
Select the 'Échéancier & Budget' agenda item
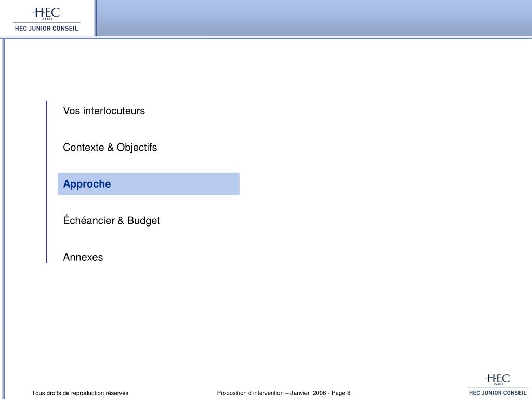tap(111, 220)
